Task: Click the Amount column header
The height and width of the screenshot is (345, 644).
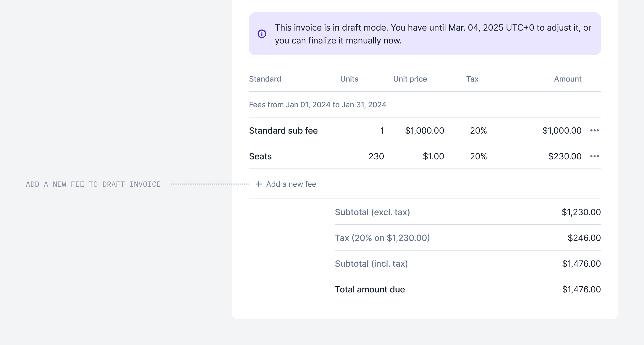Action: (x=568, y=79)
